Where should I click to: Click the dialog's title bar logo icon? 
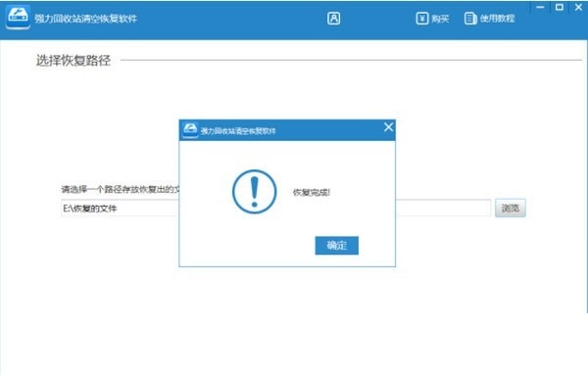[x=190, y=130]
